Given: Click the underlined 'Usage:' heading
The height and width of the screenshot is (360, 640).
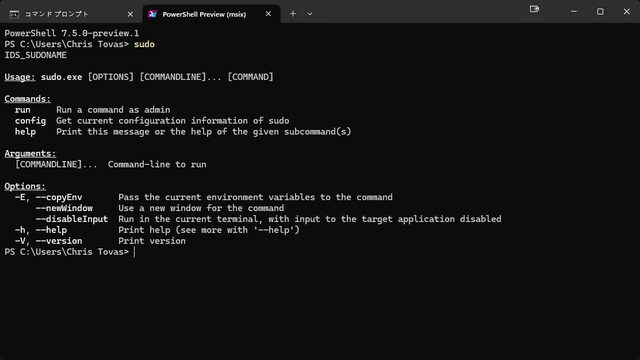Looking at the screenshot, I should click(20, 77).
